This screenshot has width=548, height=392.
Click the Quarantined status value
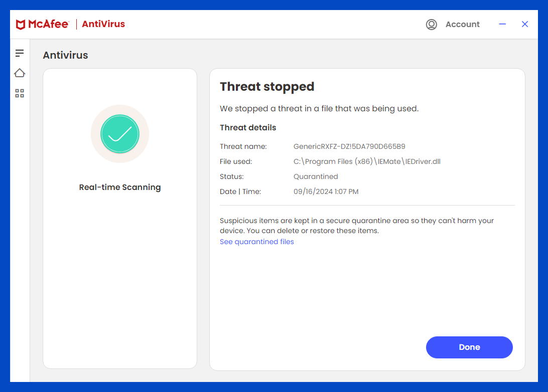(316, 176)
